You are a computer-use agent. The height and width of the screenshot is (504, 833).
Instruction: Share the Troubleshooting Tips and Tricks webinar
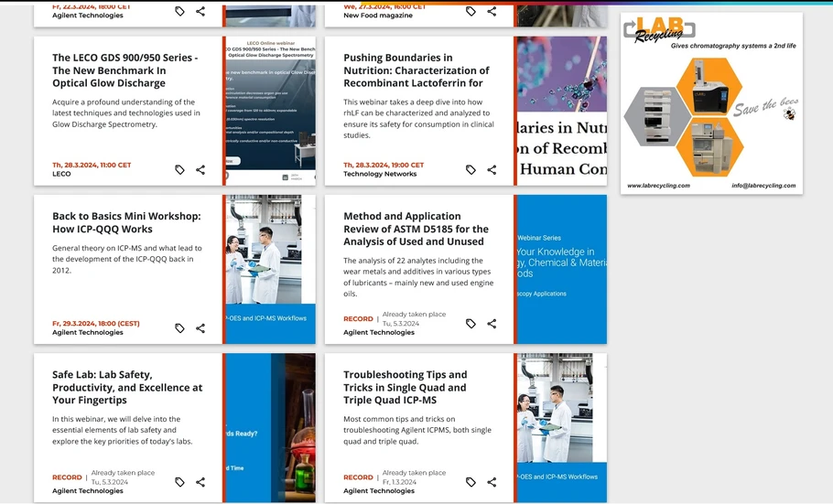(x=492, y=482)
